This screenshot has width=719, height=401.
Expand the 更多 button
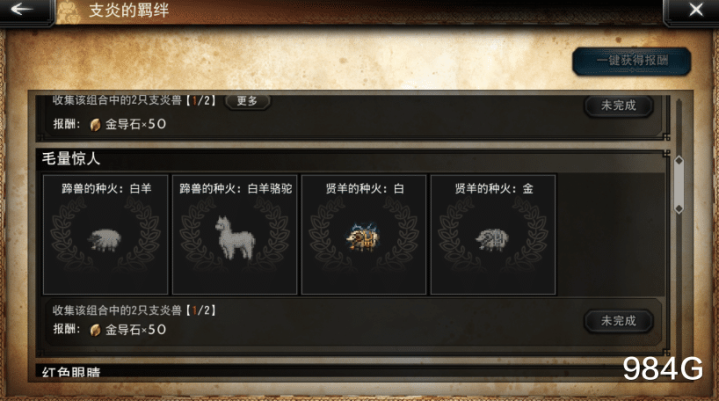(247, 101)
